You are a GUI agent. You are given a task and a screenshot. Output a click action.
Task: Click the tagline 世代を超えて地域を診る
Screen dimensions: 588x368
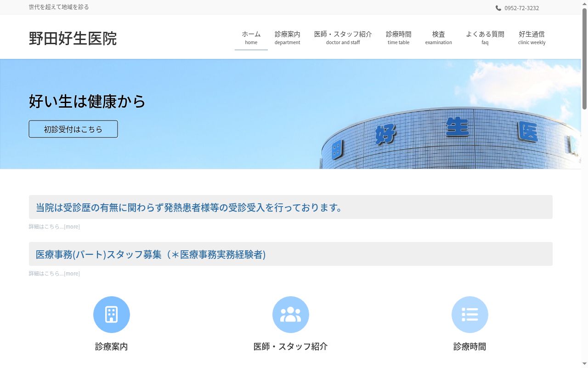point(59,7)
